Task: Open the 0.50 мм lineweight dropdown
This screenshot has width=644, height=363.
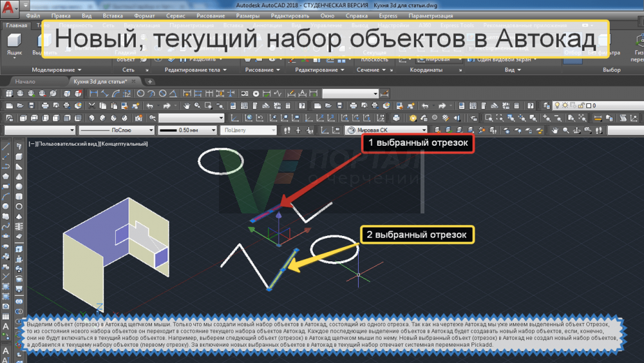Action: click(187, 130)
